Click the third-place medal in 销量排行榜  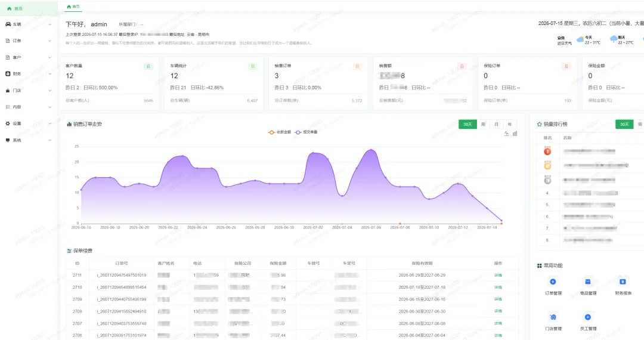[x=547, y=180]
